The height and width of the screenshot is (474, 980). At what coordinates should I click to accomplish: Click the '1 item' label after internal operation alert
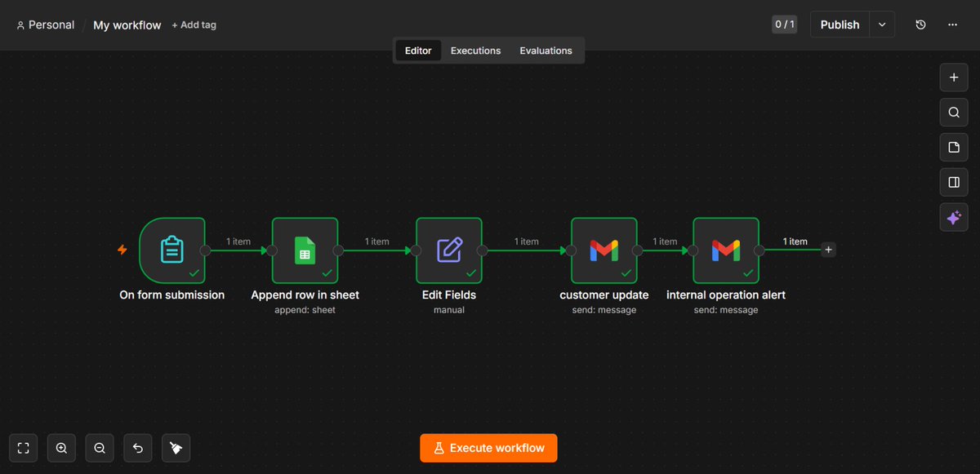tap(795, 241)
